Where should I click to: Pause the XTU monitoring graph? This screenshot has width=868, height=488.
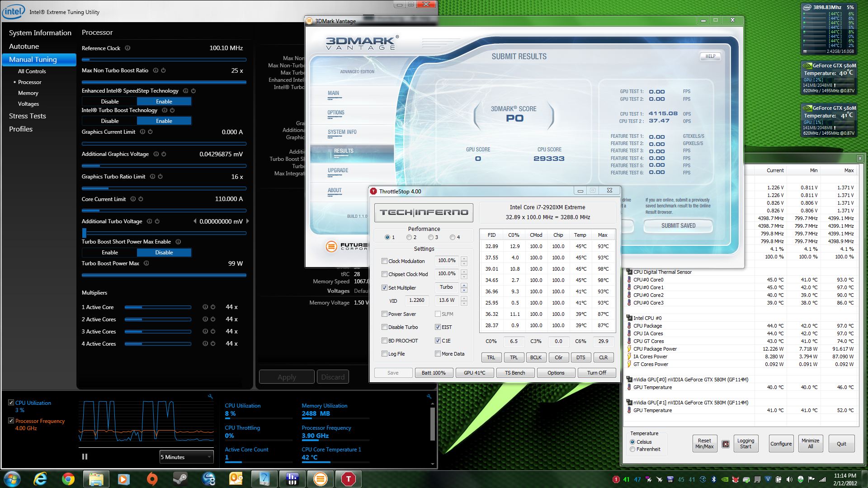click(x=85, y=457)
